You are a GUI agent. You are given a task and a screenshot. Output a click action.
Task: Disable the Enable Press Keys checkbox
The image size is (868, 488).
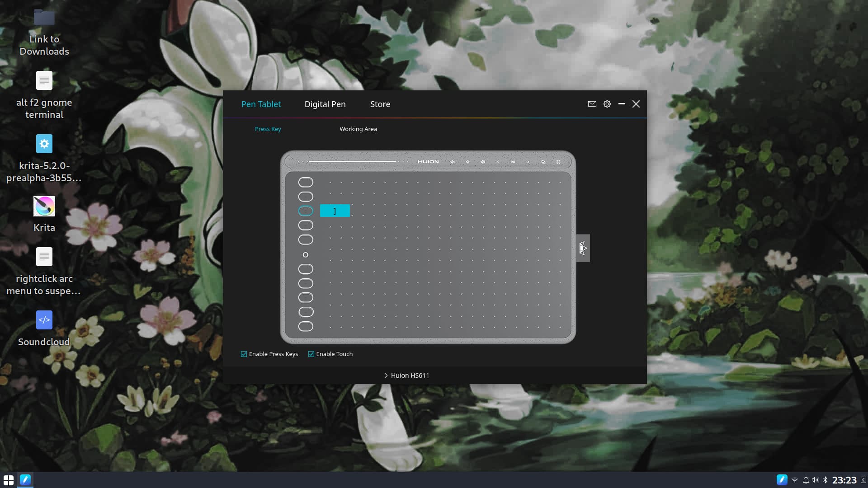click(x=244, y=354)
